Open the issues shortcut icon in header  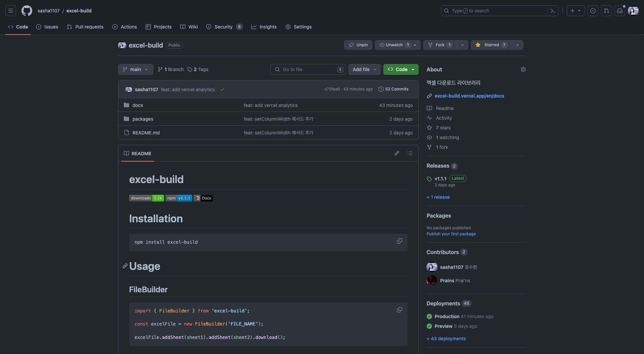click(x=593, y=11)
